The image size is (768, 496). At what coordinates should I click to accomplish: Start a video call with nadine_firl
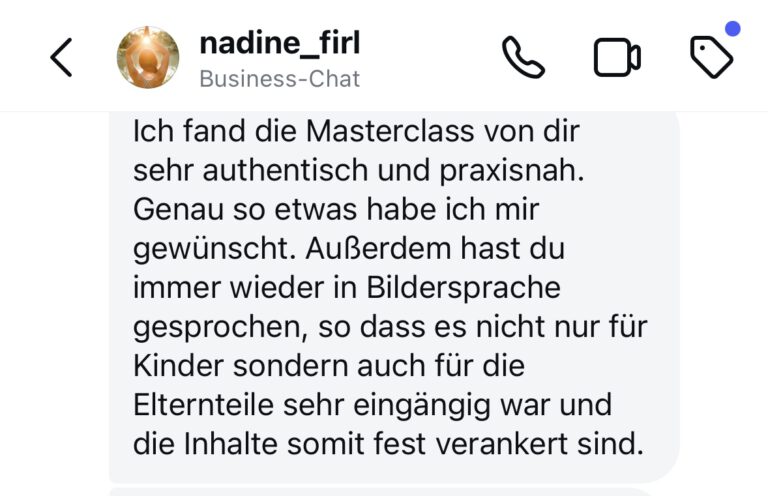pyautogui.click(x=617, y=58)
